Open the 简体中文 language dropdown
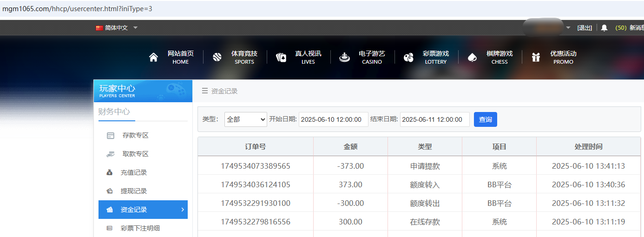Image resolution: width=644 pixels, height=237 pixels. (x=117, y=28)
